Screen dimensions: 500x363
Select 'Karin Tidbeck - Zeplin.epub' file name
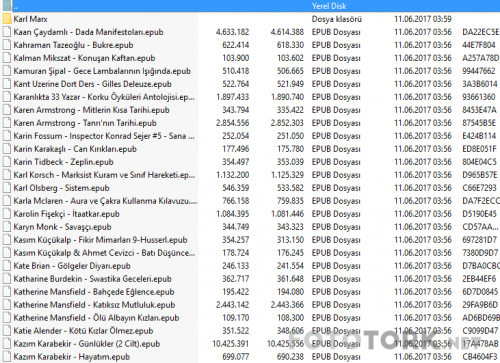(x=63, y=162)
